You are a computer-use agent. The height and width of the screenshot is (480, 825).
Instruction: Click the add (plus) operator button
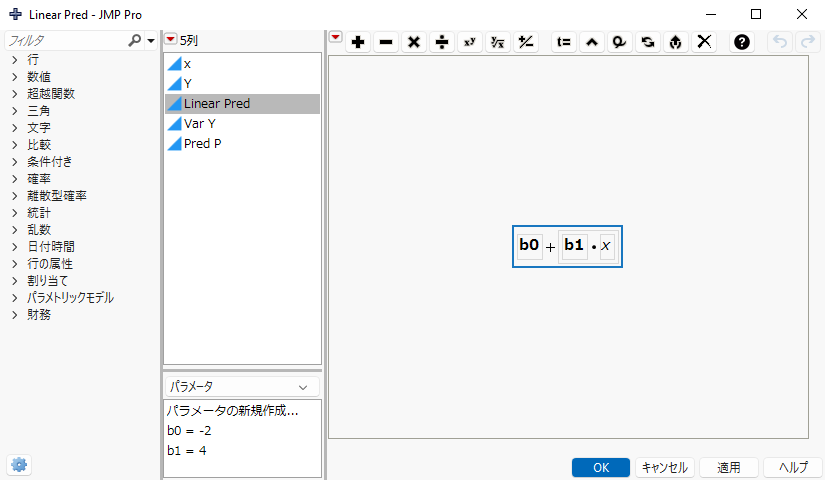coord(358,42)
